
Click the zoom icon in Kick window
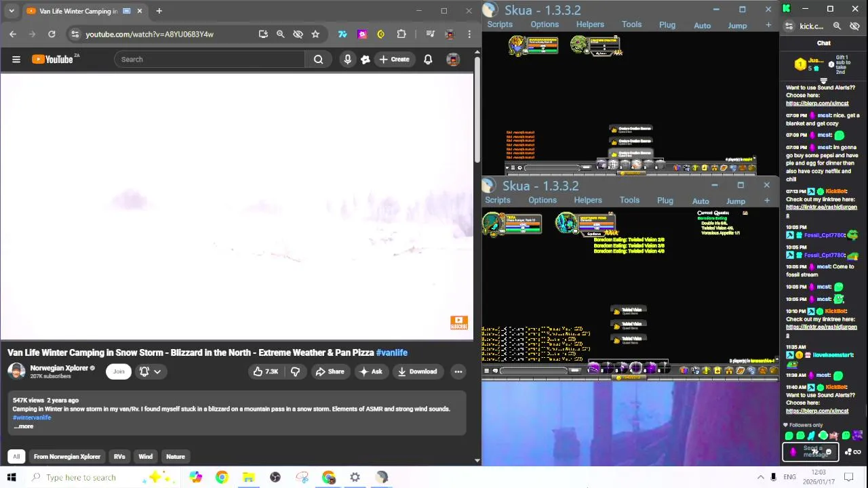[x=837, y=26]
